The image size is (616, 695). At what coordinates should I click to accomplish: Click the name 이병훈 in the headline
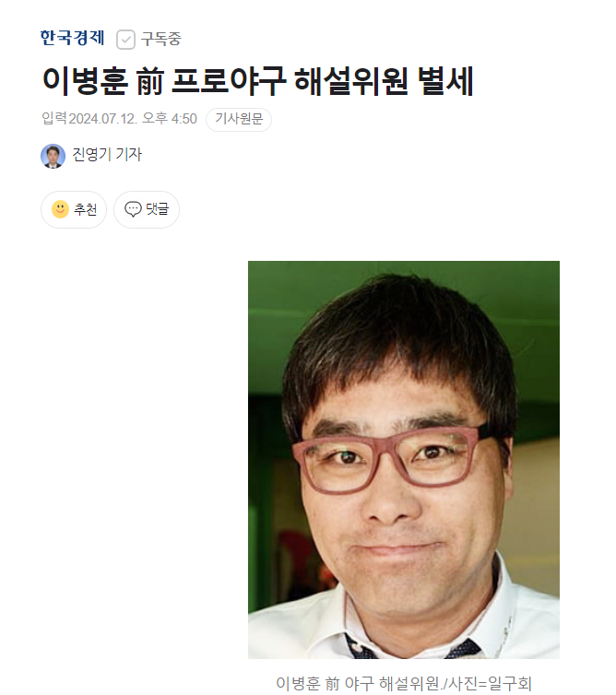[x=85, y=81]
